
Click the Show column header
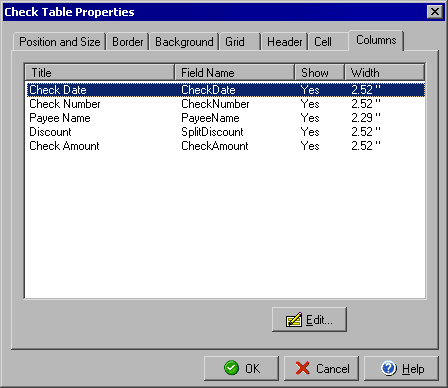[320, 72]
